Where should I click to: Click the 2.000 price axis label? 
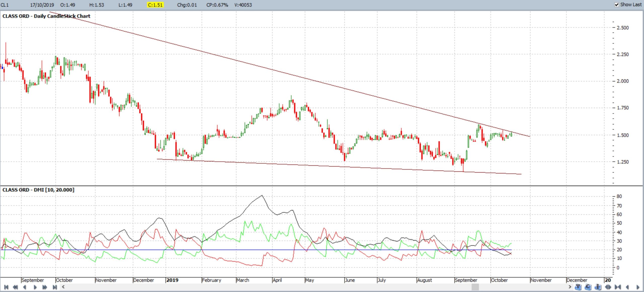[623, 81]
